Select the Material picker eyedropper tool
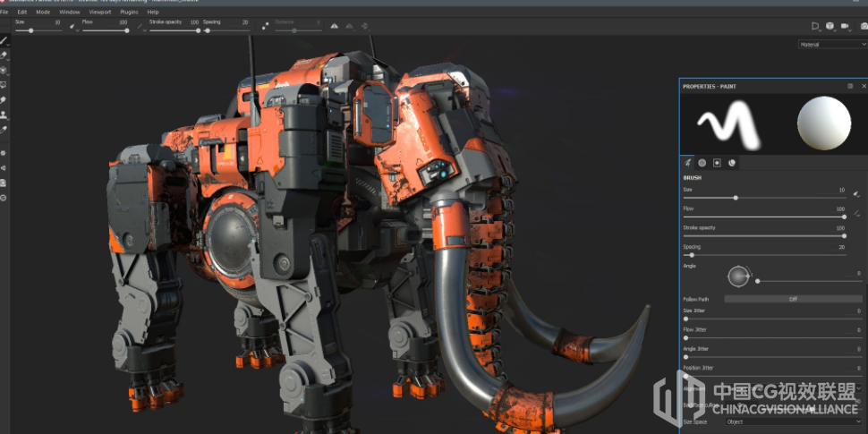This screenshot has width=868, height=434. point(4,130)
